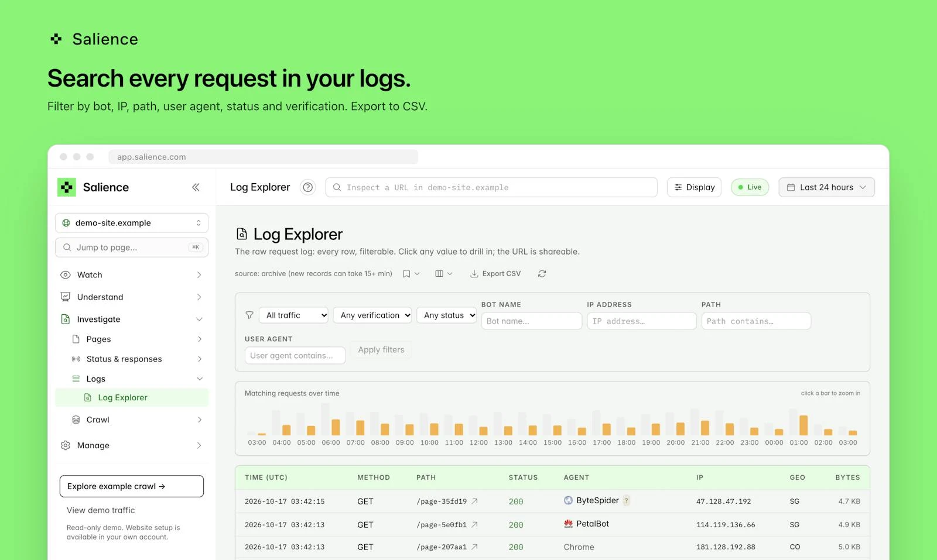Open the demo-site.example site switcher
The image size is (937, 560).
[132, 223]
